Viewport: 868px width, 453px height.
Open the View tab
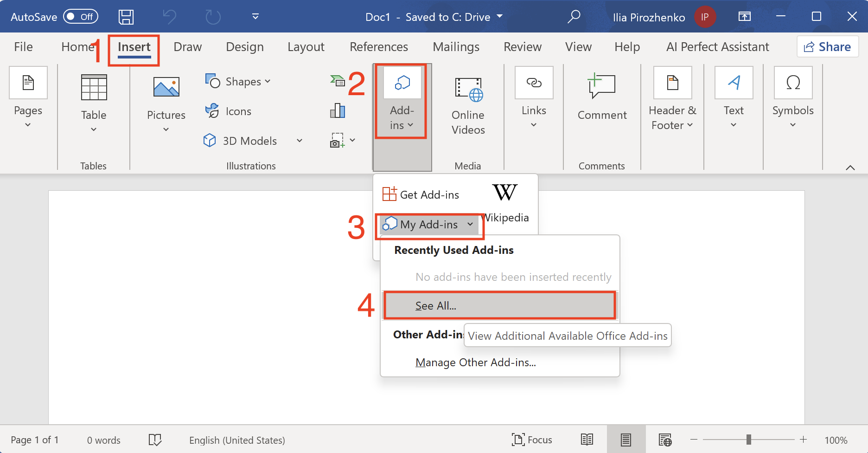578,47
